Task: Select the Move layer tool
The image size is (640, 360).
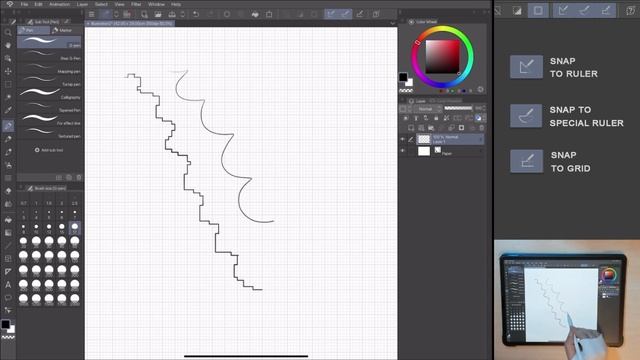Action: point(8,71)
